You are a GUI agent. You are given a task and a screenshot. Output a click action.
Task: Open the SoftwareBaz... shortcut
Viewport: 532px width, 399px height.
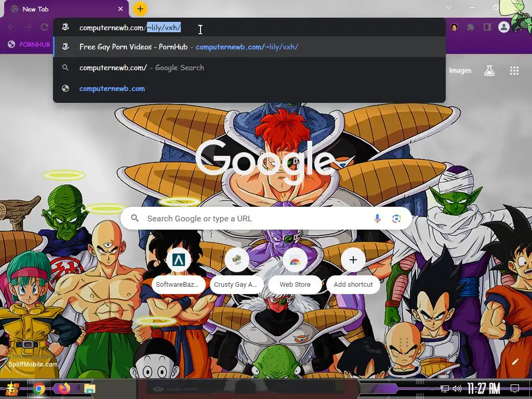179,270
